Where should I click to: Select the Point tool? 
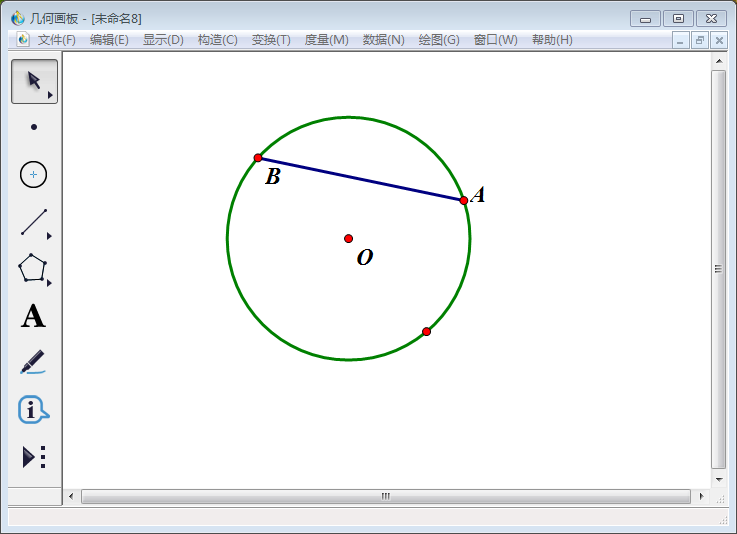click(34, 127)
